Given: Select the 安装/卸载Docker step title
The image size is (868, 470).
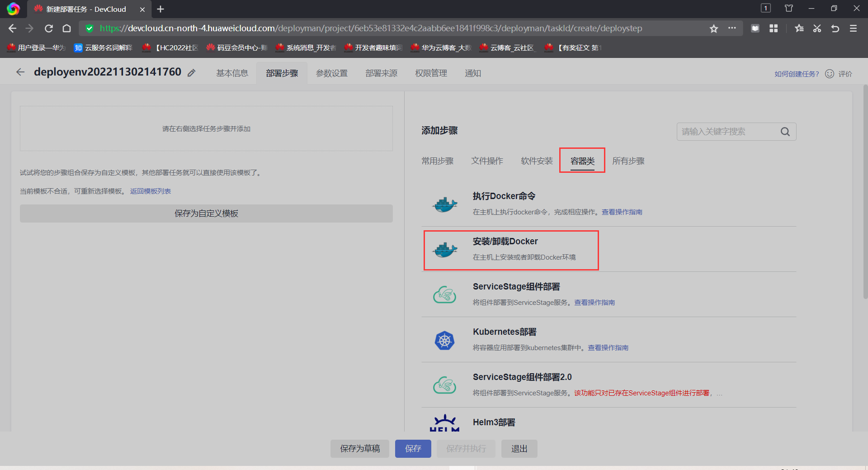Looking at the screenshot, I should point(505,242).
